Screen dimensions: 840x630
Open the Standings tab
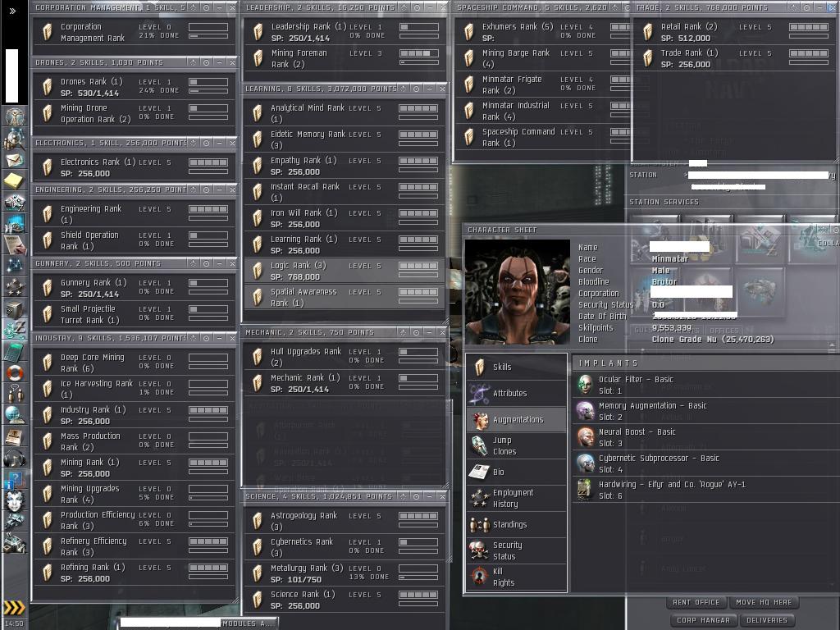[517, 524]
